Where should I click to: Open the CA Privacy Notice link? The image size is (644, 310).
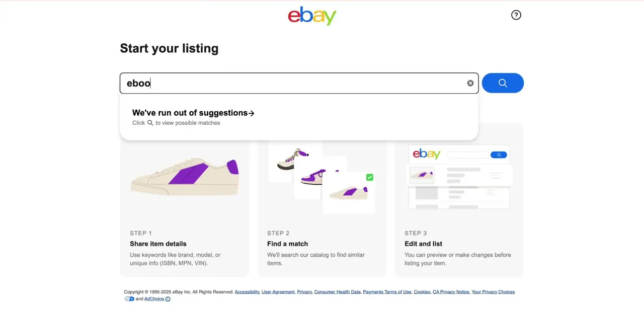pos(451,292)
